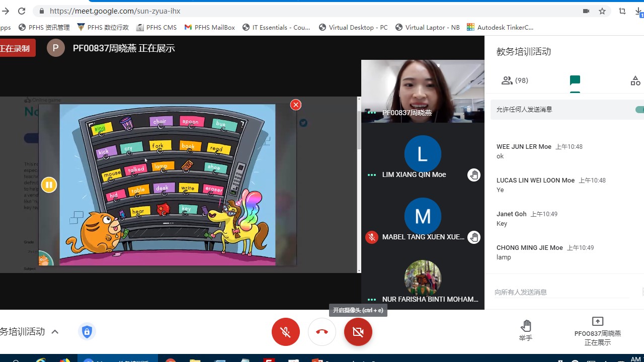Click the 向所有人发送消息 message input

click(x=562, y=292)
